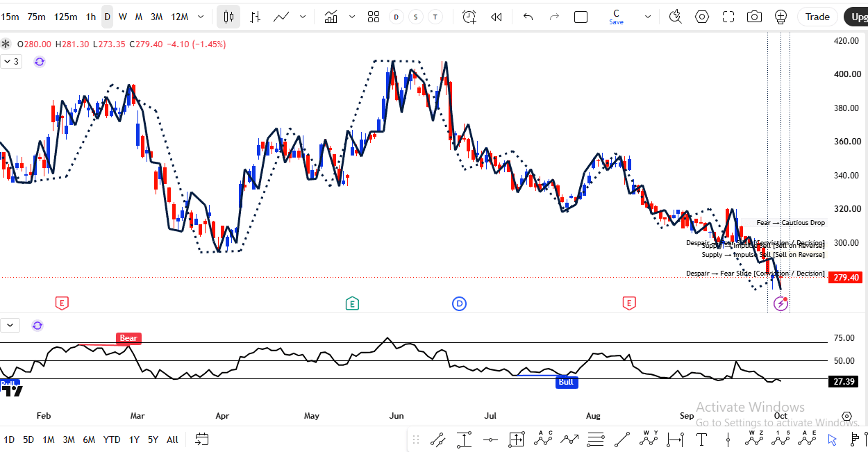Enter fullscreen mode
868x452 pixels.
click(728, 17)
